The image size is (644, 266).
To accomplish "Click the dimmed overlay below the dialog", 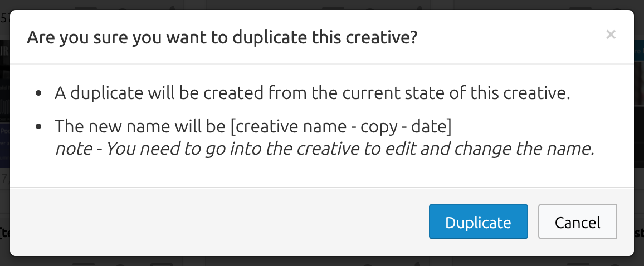I will (x=322, y=261).
